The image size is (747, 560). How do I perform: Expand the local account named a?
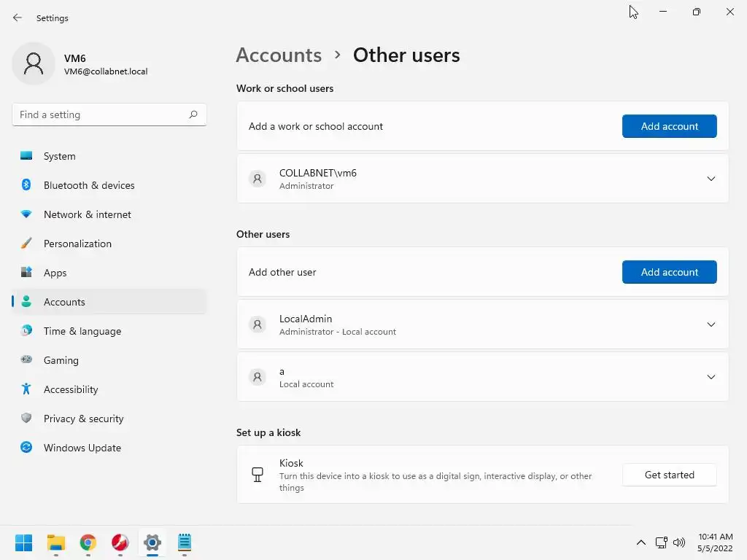click(711, 377)
